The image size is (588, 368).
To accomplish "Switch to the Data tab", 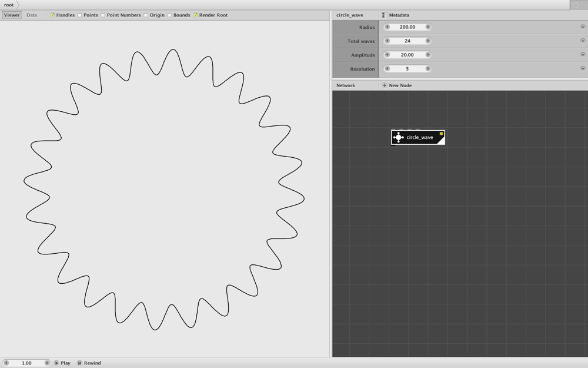I will [x=32, y=15].
